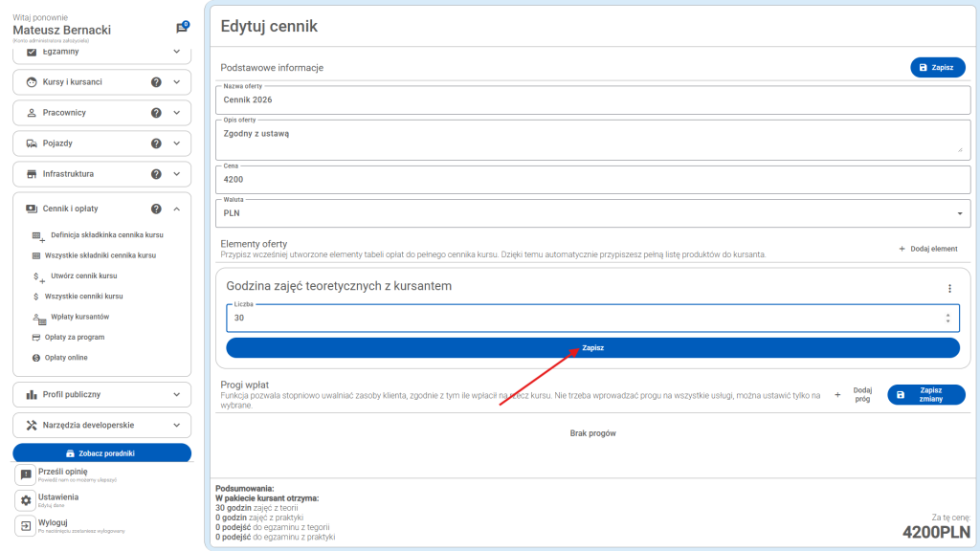Image resolution: width=980 pixels, height=551 pixels.
Task: Click help icon next to Pracownicy
Action: [x=156, y=113]
